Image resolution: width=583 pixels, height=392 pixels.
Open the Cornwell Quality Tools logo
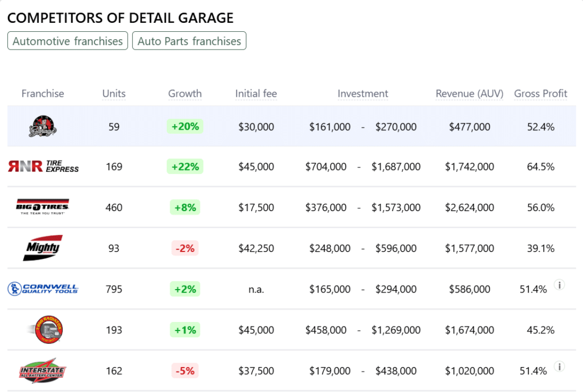pos(43,288)
